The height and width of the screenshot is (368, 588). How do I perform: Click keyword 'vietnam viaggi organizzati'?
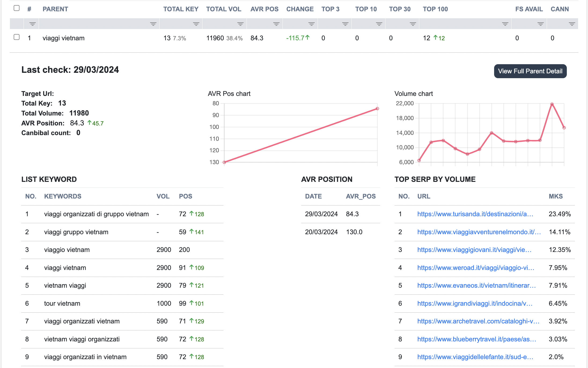point(82,339)
